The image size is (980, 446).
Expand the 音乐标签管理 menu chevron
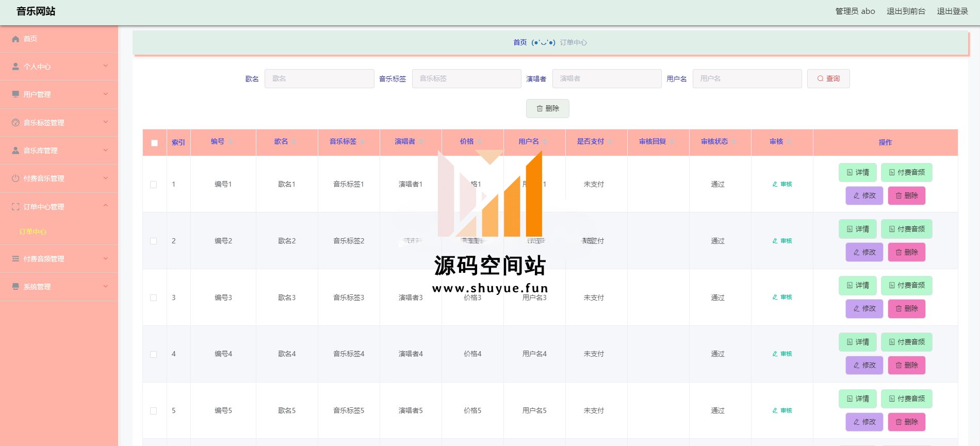coord(106,122)
